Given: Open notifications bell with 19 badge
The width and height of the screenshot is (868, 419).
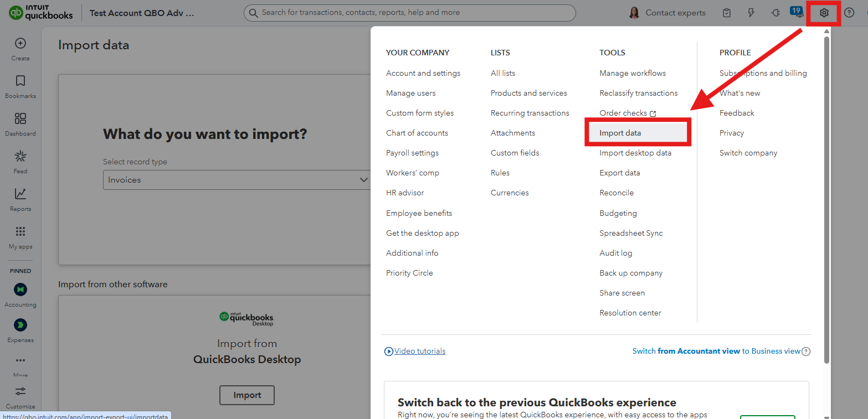Looking at the screenshot, I should tap(798, 12).
